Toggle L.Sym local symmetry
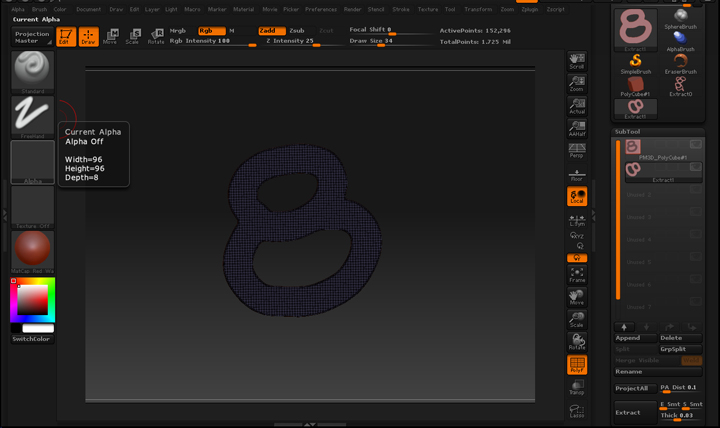720x428 pixels. tap(577, 220)
